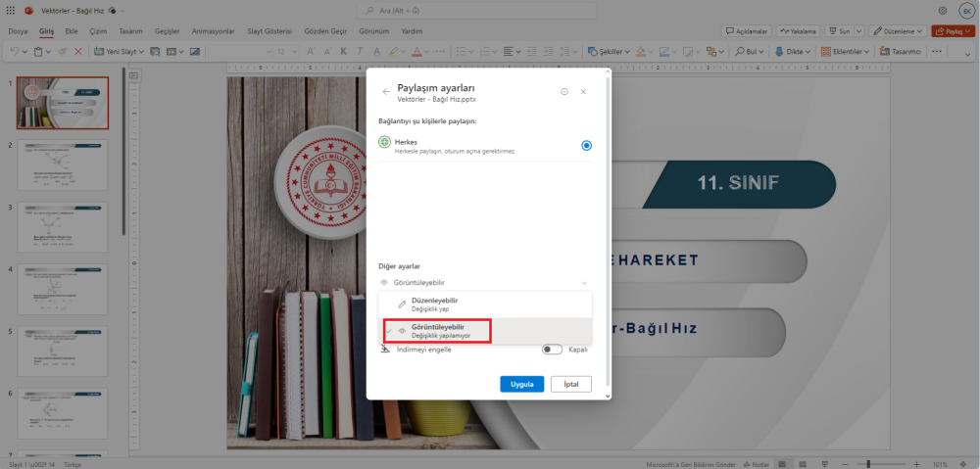The height and width of the screenshot is (469, 980).
Task: Click the paste clipboard icon
Action: coord(39,51)
